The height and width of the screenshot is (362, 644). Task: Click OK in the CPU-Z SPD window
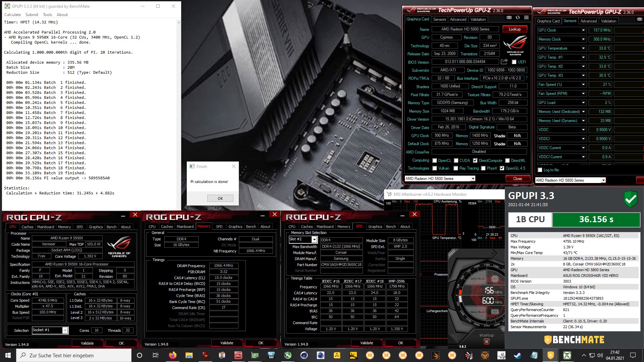(x=400, y=343)
